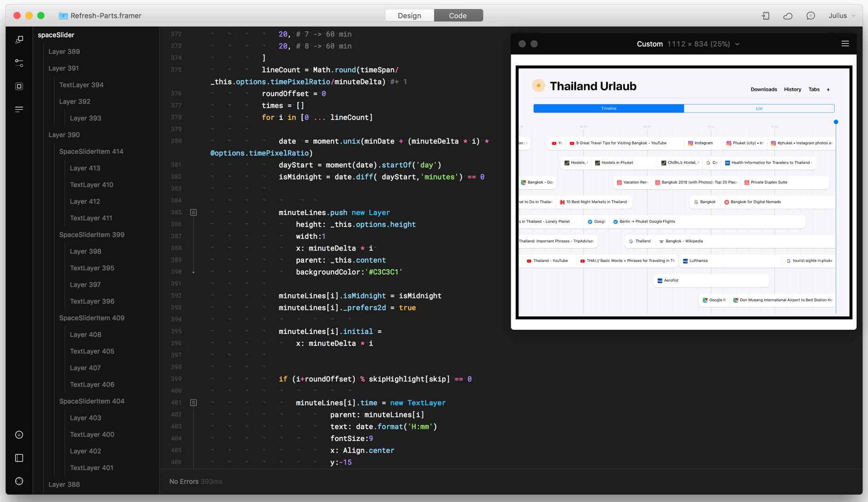This screenshot has height=502, width=868.
Task: Toggle the panel layout icon in sidebar
Action: [x=19, y=458]
